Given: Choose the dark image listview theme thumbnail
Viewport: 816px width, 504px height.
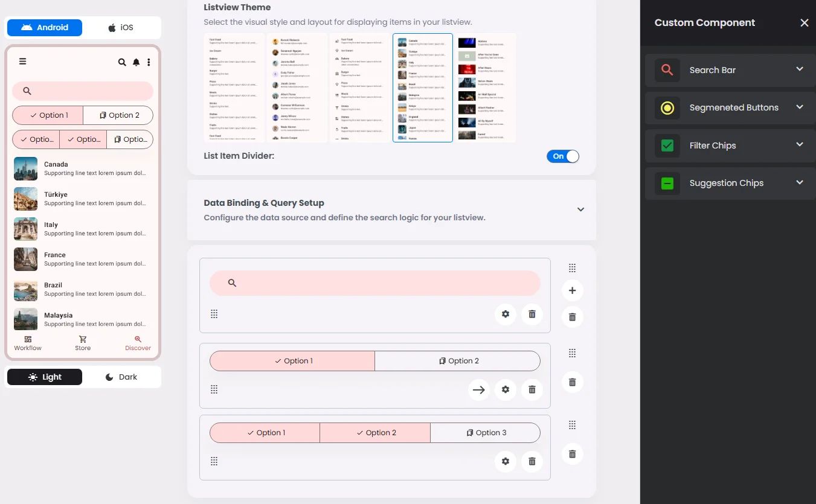Looking at the screenshot, I should coord(486,88).
